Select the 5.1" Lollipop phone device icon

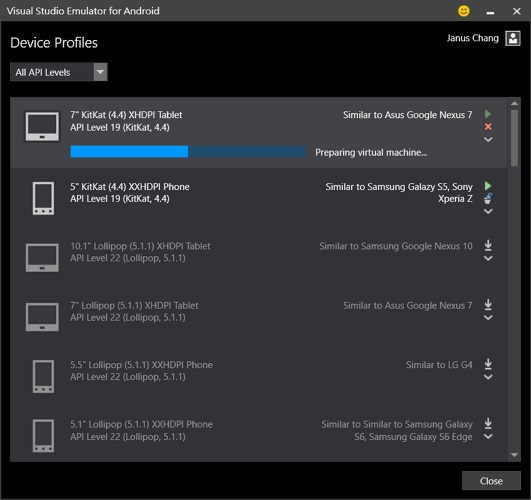point(43,436)
